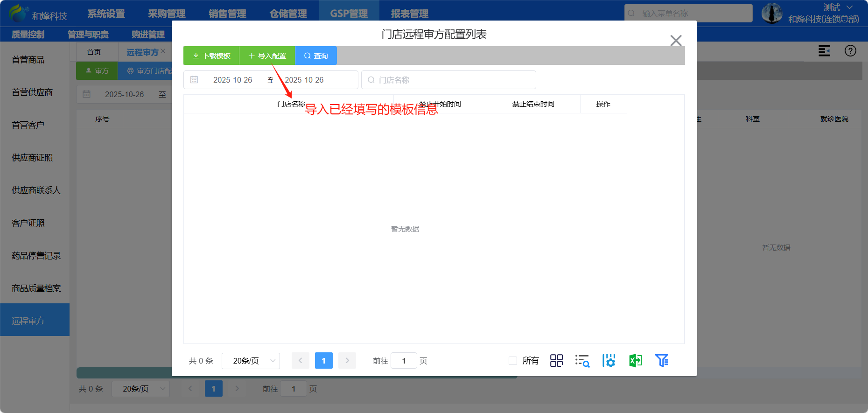Click the 导入配置 button
The image size is (868, 413).
(x=267, y=56)
